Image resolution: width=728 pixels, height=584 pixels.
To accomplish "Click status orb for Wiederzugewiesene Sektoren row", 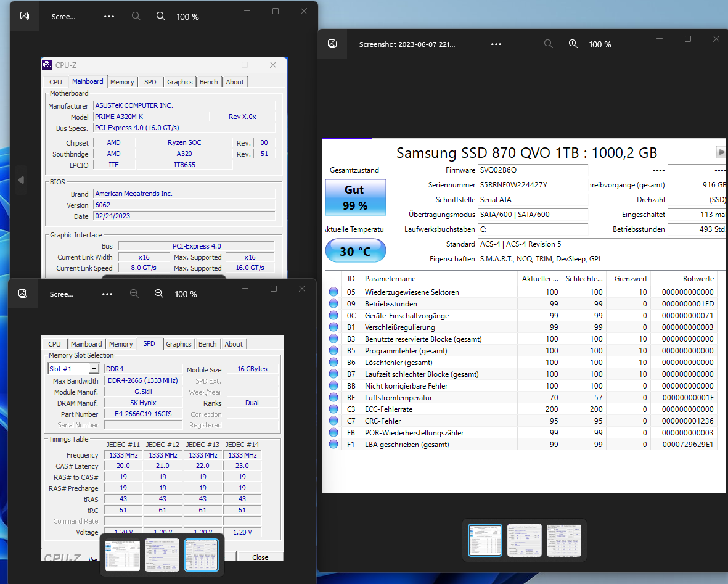I will tap(333, 292).
